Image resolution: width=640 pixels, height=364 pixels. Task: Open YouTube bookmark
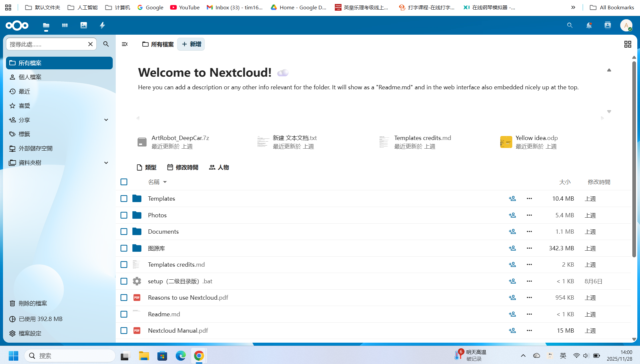[x=185, y=7]
